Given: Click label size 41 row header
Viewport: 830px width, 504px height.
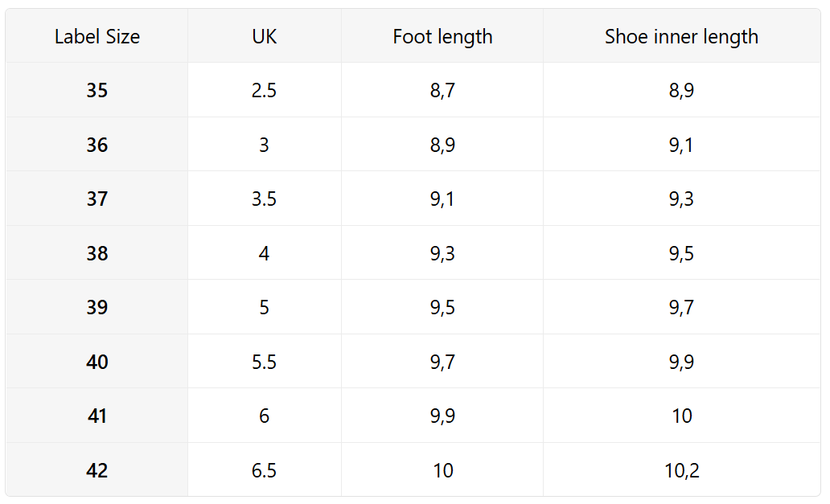Looking at the screenshot, I should pyautogui.click(x=97, y=416).
